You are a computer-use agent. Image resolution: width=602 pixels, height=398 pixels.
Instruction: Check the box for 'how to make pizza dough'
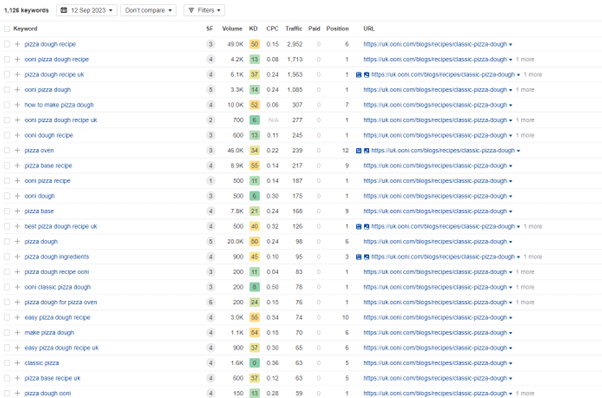7,105
